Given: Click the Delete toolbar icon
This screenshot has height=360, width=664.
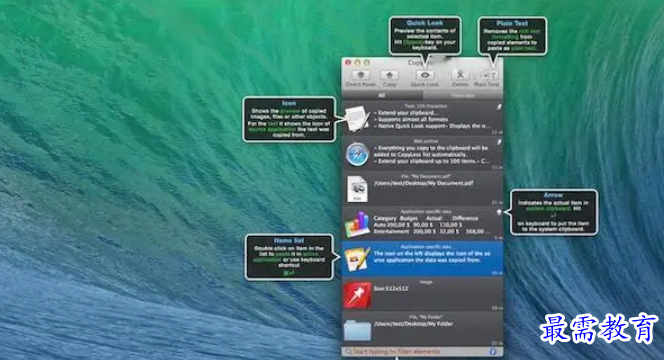Looking at the screenshot, I should 460,75.
